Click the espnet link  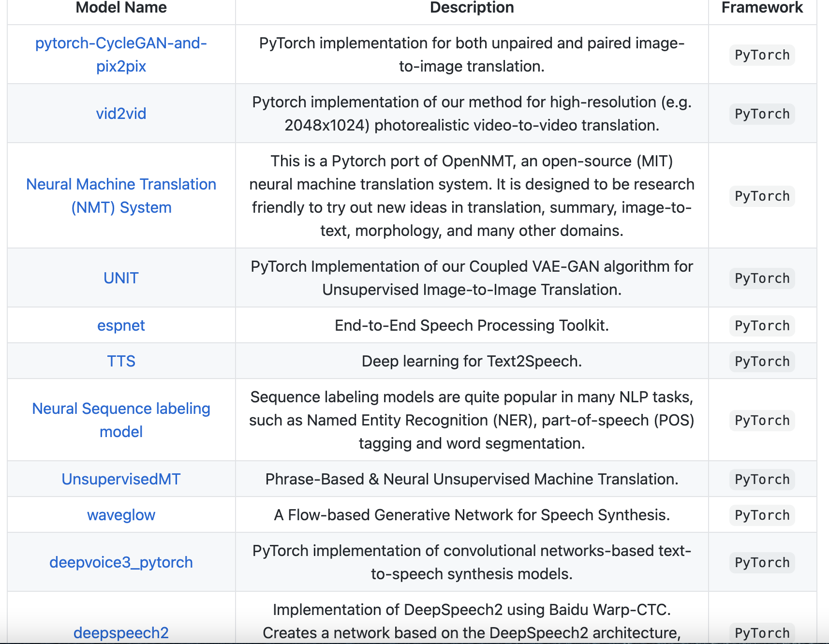pyautogui.click(x=121, y=325)
